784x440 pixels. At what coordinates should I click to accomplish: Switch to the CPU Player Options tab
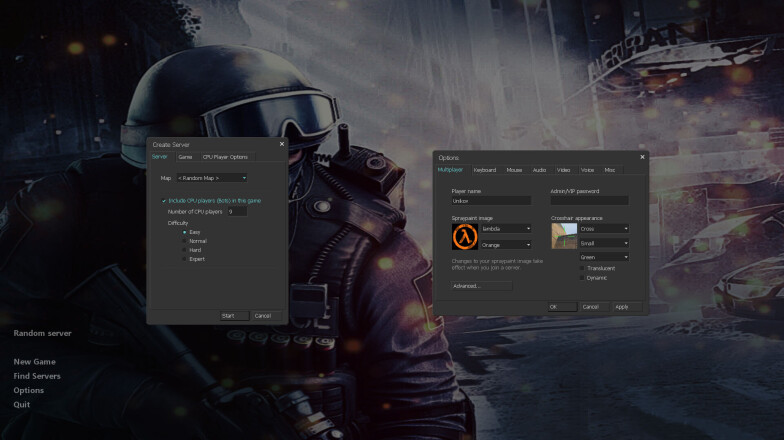pyautogui.click(x=225, y=157)
